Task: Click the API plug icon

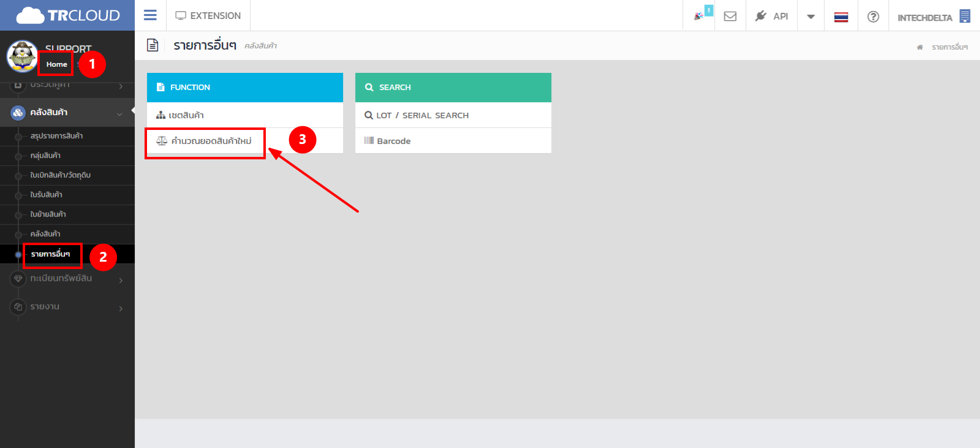Action: tap(761, 16)
